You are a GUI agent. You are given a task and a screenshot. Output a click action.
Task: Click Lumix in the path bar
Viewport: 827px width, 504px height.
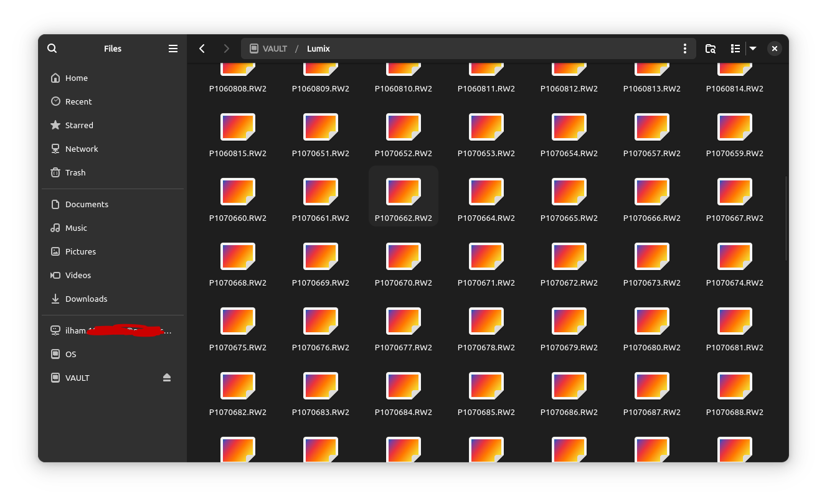318,49
